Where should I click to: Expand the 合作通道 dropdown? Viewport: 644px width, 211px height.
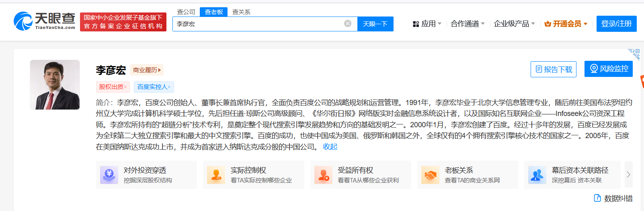coord(468,24)
